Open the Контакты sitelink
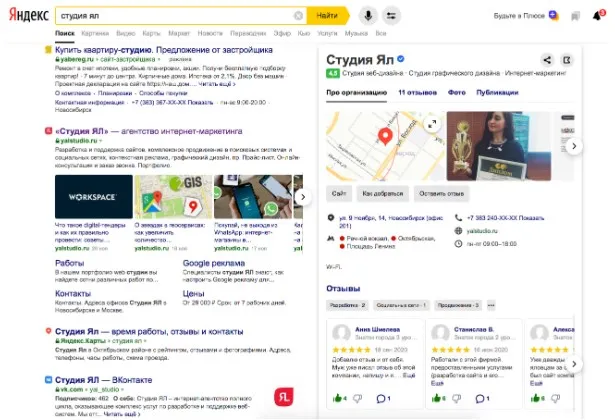615x420 pixels. pos(73,293)
